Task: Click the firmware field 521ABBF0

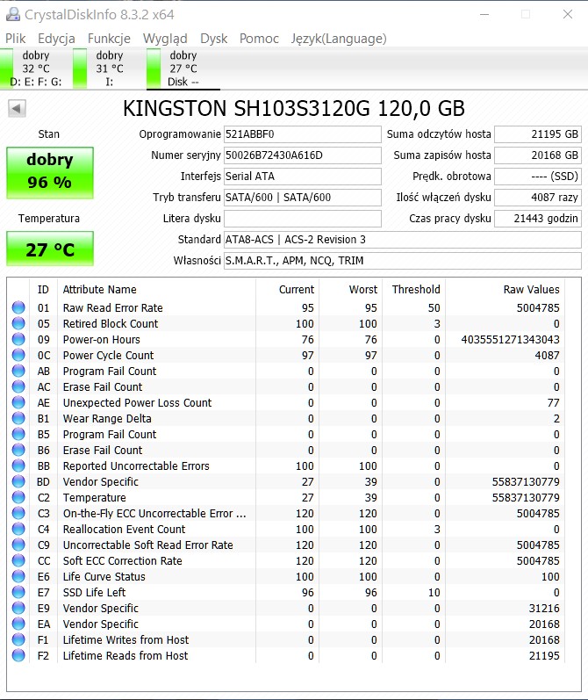Action: pyautogui.click(x=303, y=134)
